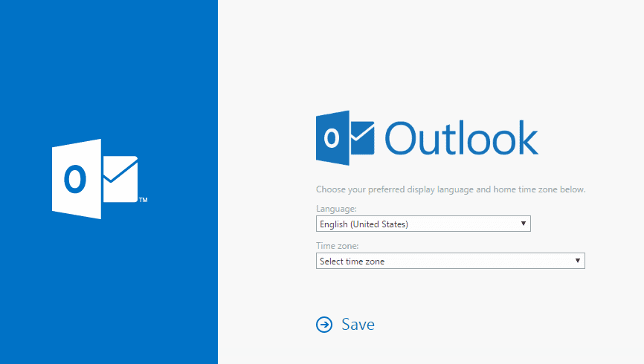
Task: Click the large Outlook title text
Action: 461,138
